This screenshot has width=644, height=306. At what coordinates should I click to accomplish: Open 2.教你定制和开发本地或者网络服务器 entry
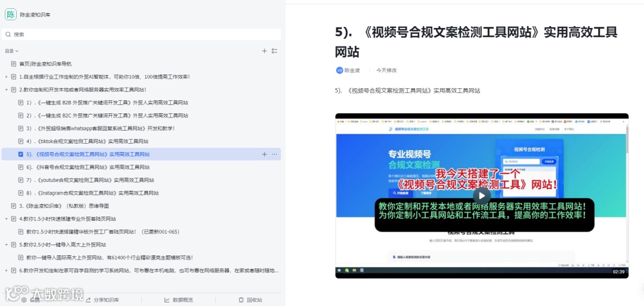tap(82, 89)
